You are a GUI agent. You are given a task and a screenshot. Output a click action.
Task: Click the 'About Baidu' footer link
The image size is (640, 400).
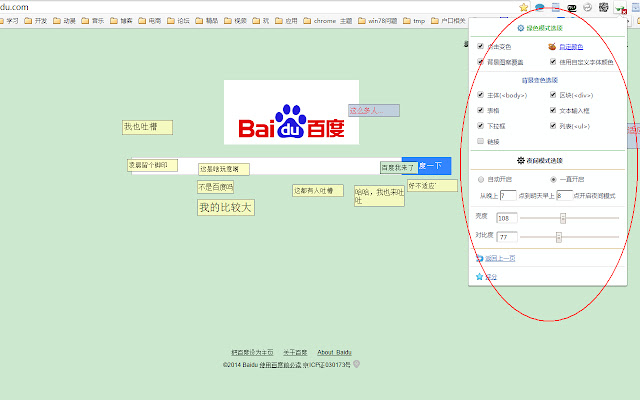(334, 352)
